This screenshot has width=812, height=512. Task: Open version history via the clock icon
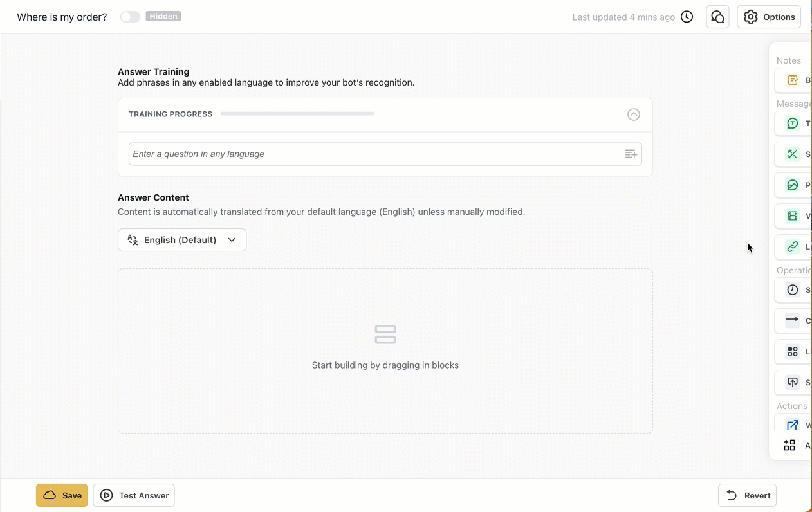pos(687,17)
